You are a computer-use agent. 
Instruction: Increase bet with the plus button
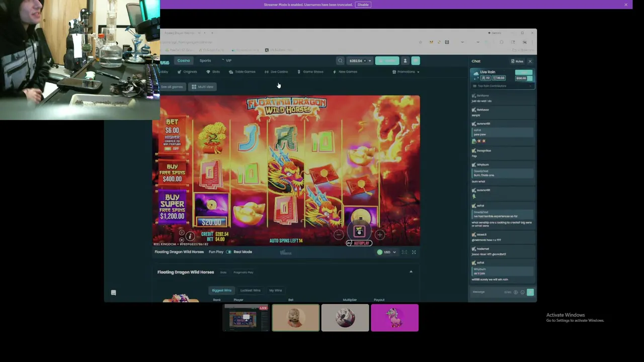pos(379,234)
